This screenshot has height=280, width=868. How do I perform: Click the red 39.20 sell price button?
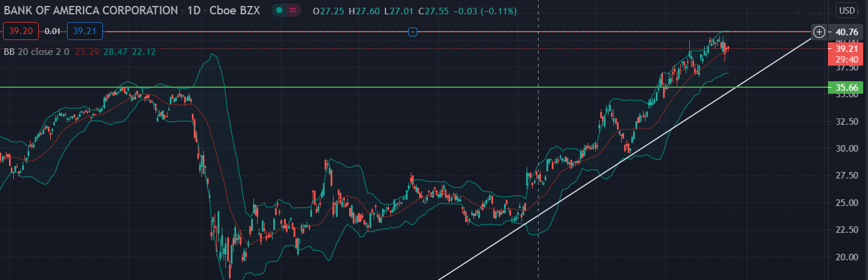pos(21,31)
